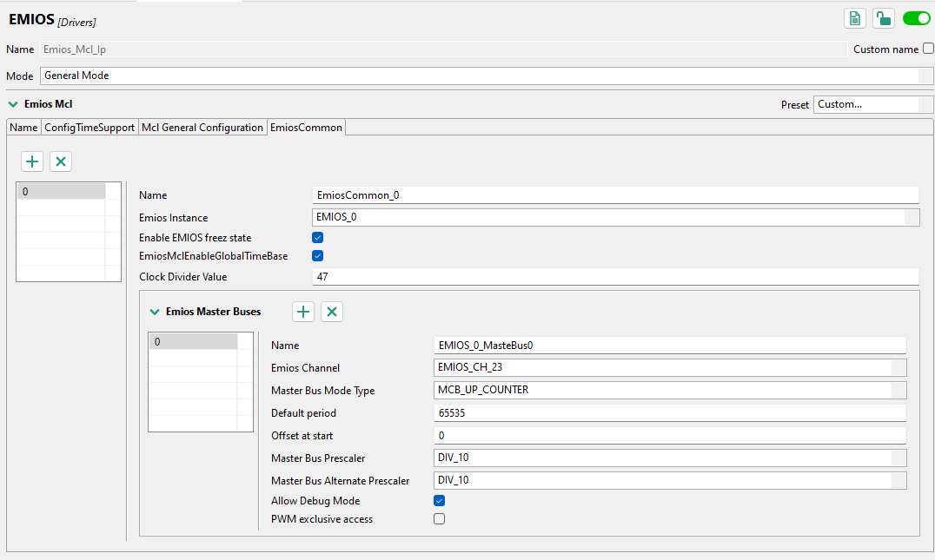Uncheck Allow Debug Mode checkbox

[440, 501]
